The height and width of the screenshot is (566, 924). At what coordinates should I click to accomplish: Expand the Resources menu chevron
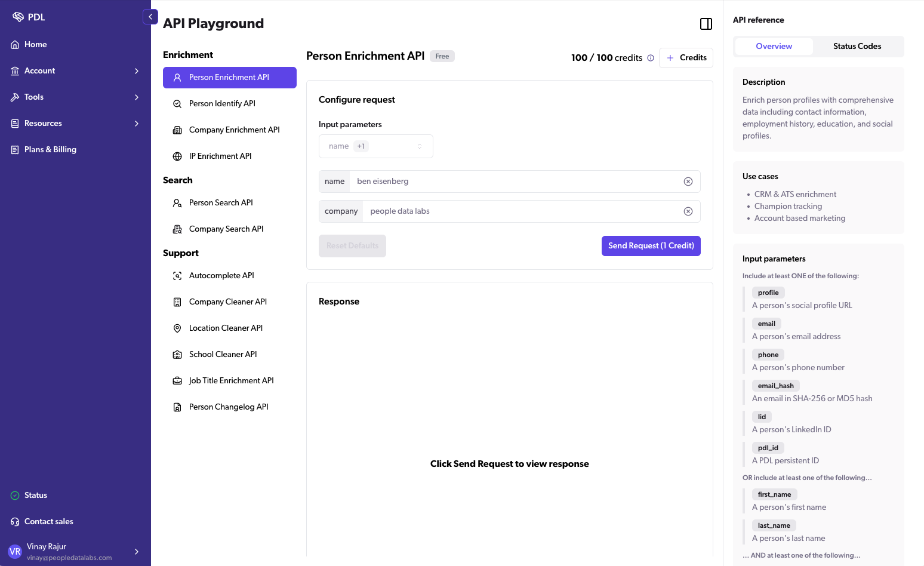[x=137, y=124]
